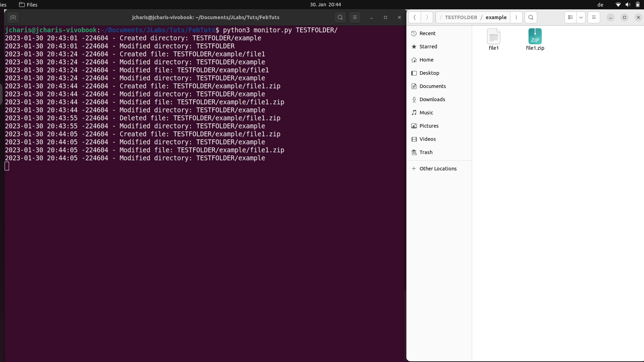Select TESTFOLDER in the path bar
Image resolution: width=644 pixels, height=362 pixels.
tap(461, 17)
